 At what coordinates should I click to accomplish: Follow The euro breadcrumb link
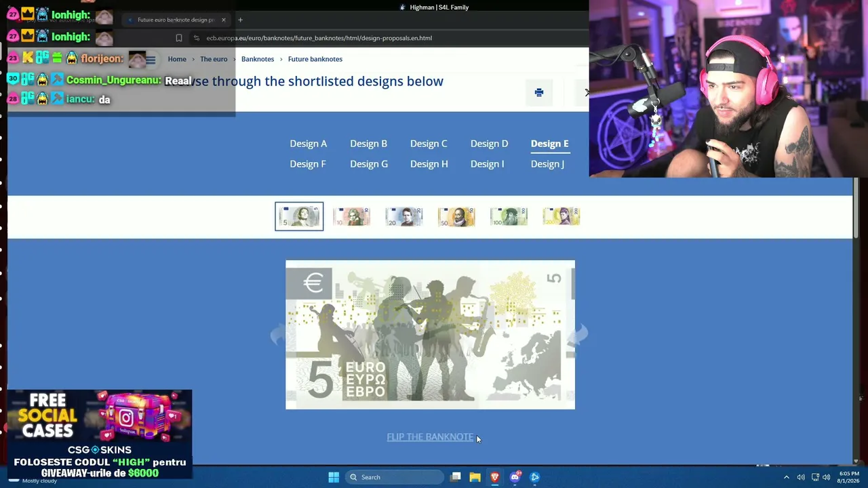coord(214,59)
